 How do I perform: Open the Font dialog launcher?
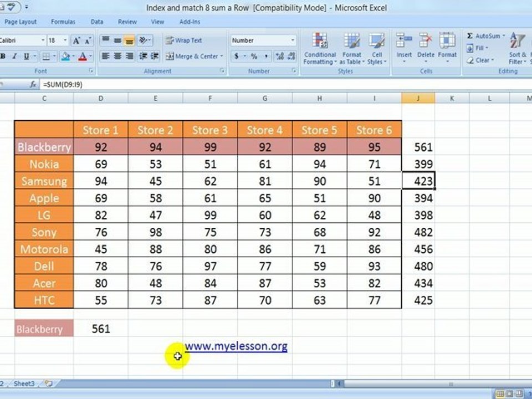[x=91, y=70]
